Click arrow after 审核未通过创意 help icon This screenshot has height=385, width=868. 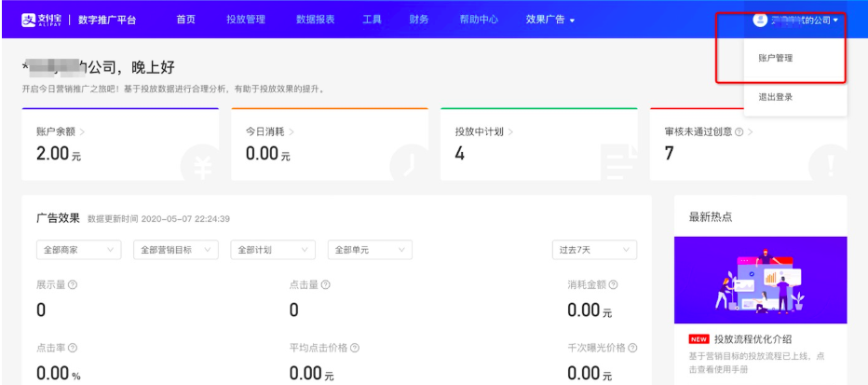750,132
